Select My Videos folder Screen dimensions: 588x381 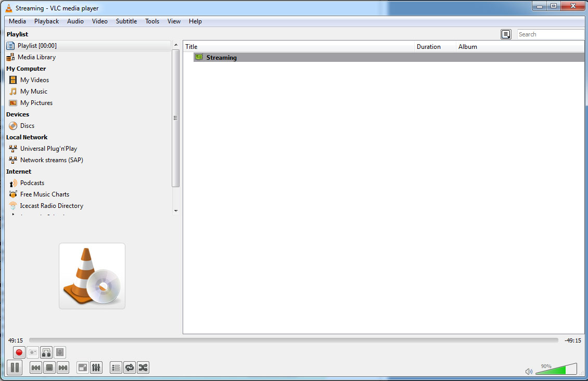[x=34, y=80]
